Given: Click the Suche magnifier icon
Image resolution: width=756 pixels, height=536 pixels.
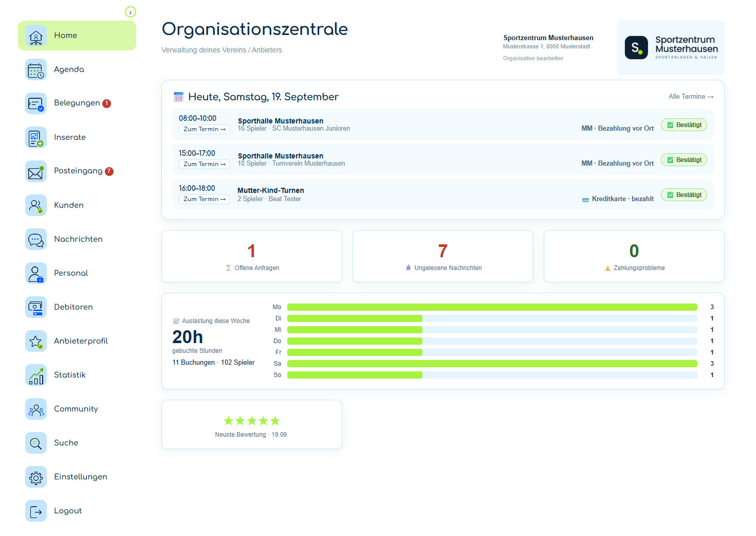Looking at the screenshot, I should [36, 443].
